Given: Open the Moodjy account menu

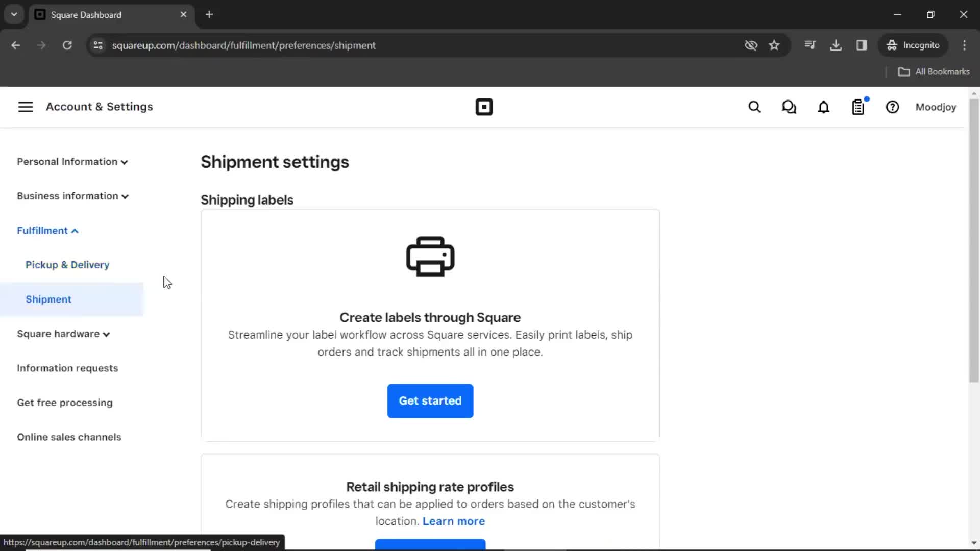Looking at the screenshot, I should 936,107.
